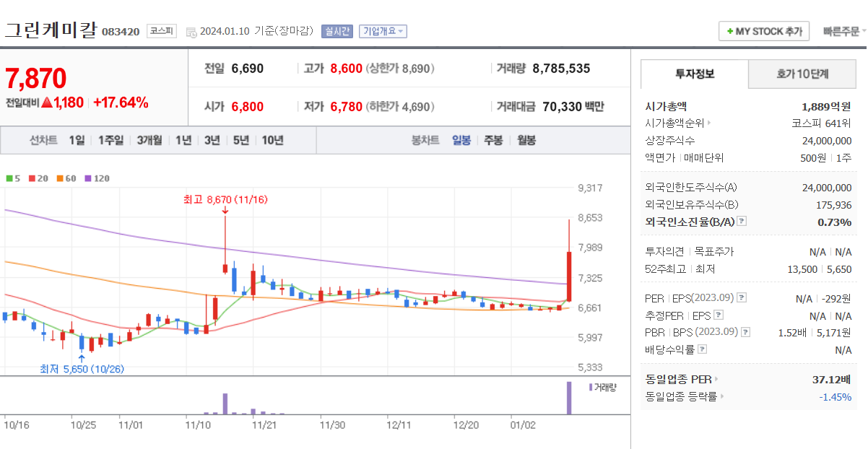Click the 거래량 legend in volume chart
This screenshot has width=868, height=449.
click(603, 388)
